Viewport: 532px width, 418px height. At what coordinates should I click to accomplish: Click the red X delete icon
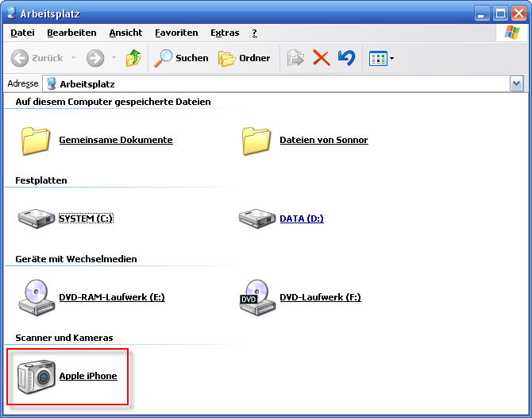(x=321, y=58)
